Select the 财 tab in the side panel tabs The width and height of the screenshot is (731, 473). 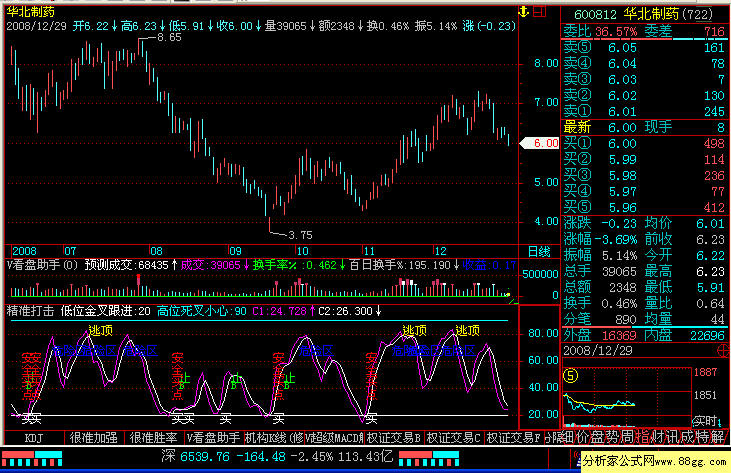click(x=657, y=437)
